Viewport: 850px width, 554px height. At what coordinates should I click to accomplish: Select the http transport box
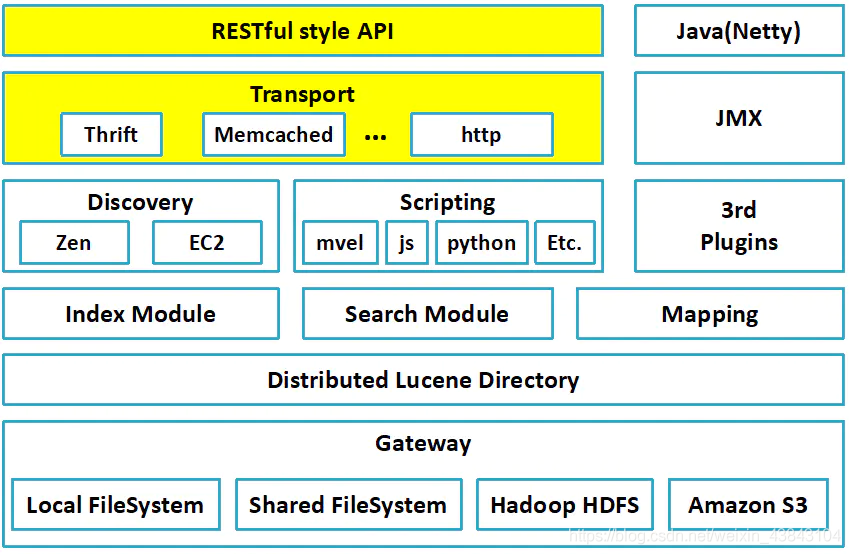(482, 134)
